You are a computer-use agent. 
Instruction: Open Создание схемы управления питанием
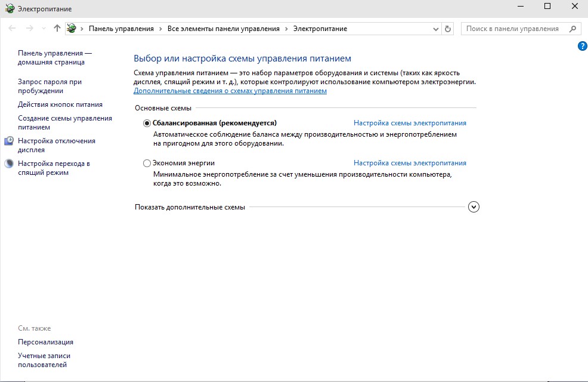pos(65,123)
